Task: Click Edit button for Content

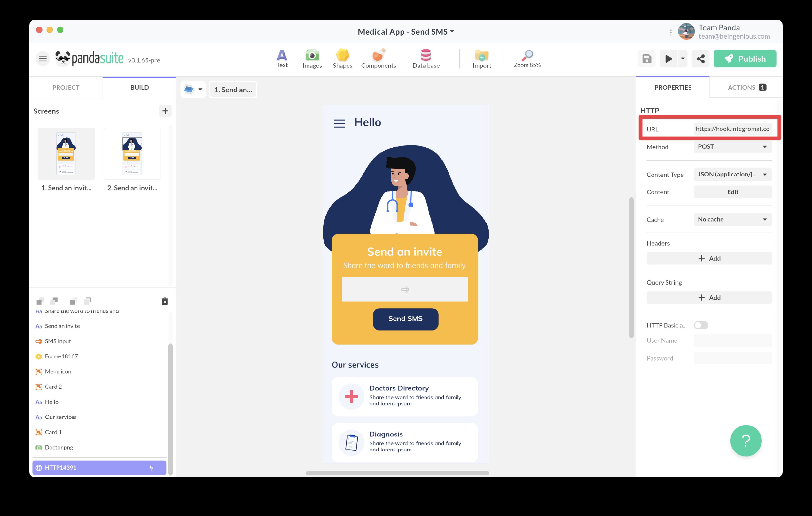Action: (x=732, y=192)
